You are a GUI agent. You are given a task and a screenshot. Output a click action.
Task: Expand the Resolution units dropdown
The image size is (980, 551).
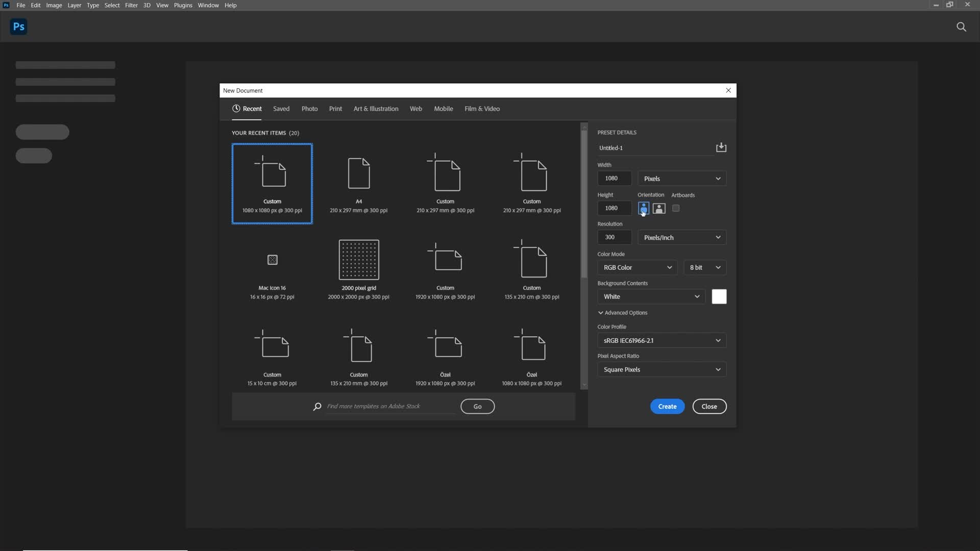coord(718,237)
